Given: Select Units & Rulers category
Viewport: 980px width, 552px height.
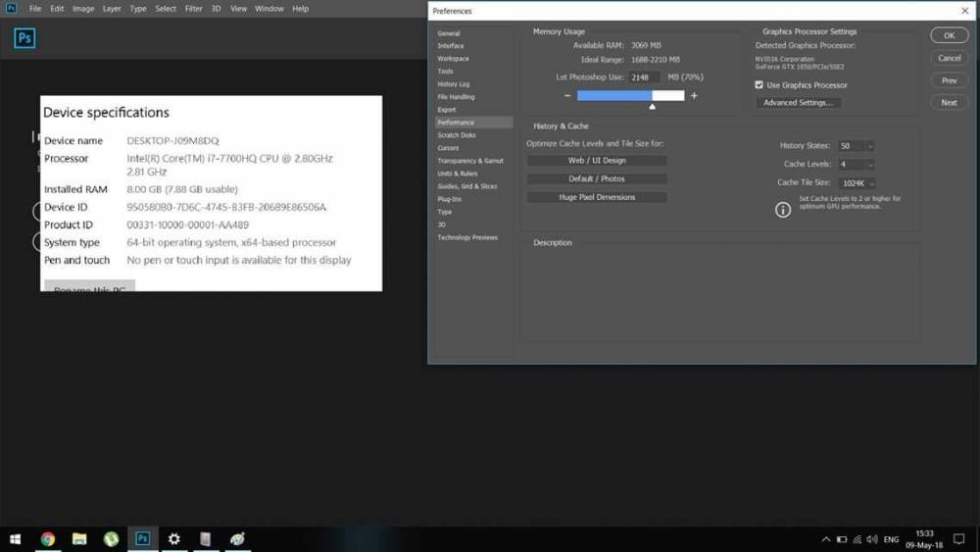Looking at the screenshot, I should click(x=457, y=174).
